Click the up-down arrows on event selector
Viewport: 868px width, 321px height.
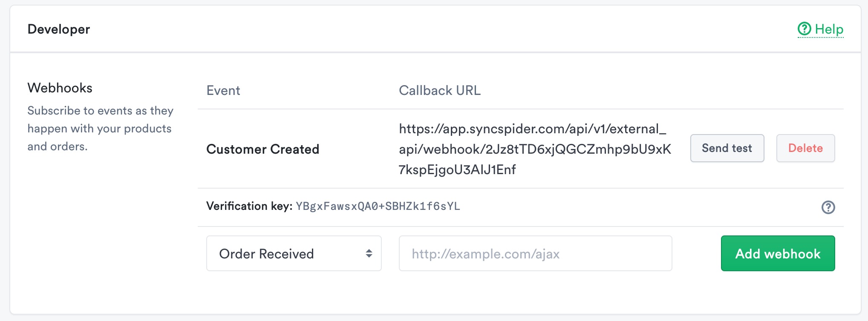coord(369,254)
